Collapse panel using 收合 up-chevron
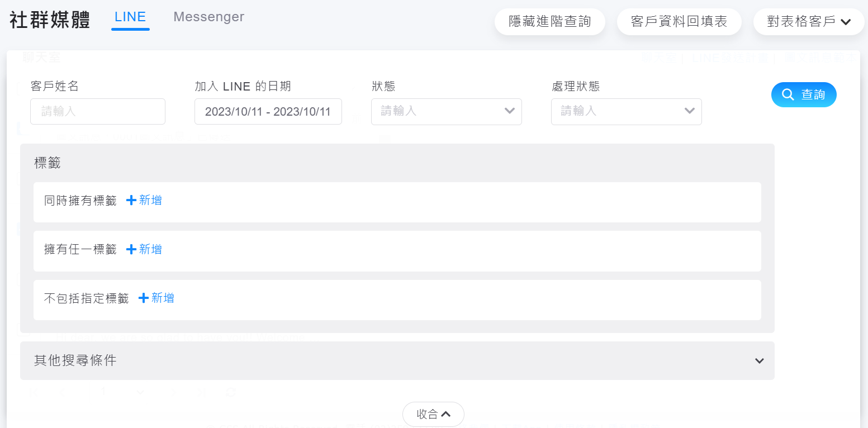This screenshot has height=428, width=868. [x=445, y=414]
